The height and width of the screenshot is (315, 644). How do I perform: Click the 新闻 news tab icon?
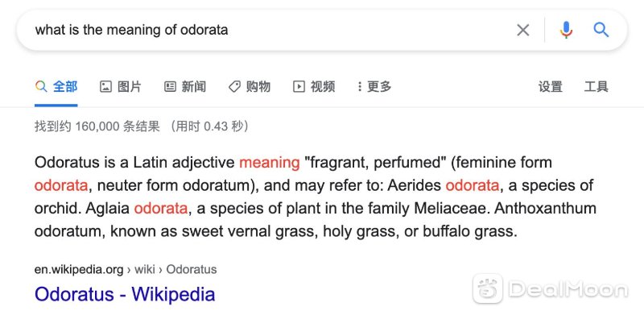pos(170,86)
